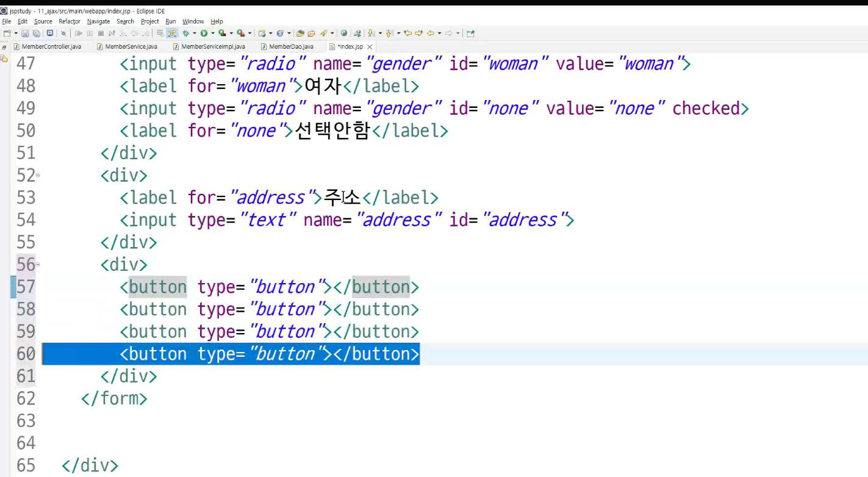Open the Search menu
This screenshot has height=477, width=868.
(125, 21)
